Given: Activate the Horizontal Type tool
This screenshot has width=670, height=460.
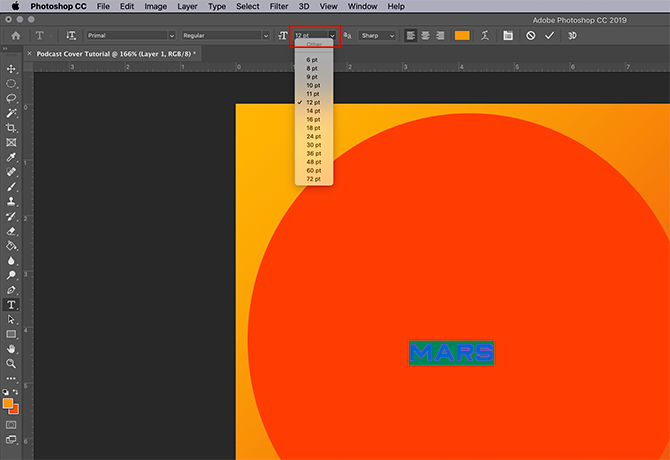Looking at the screenshot, I should coord(12,304).
